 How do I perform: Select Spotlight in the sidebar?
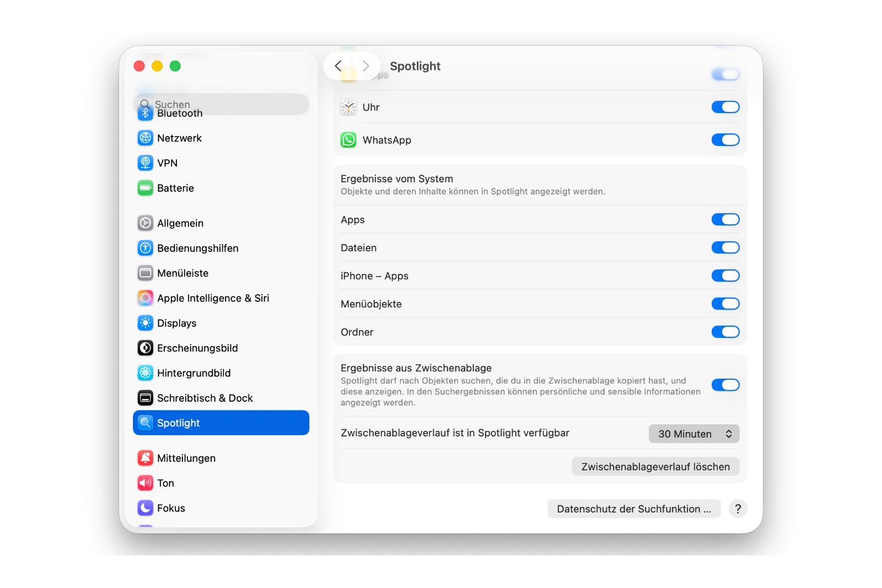[x=179, y=423]
